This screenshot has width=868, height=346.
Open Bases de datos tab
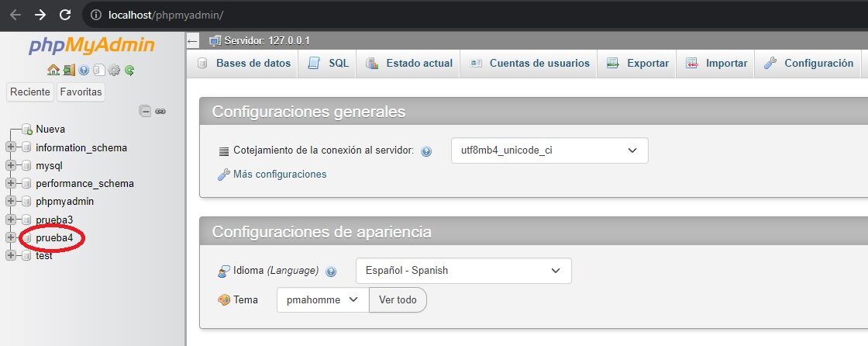243,63
